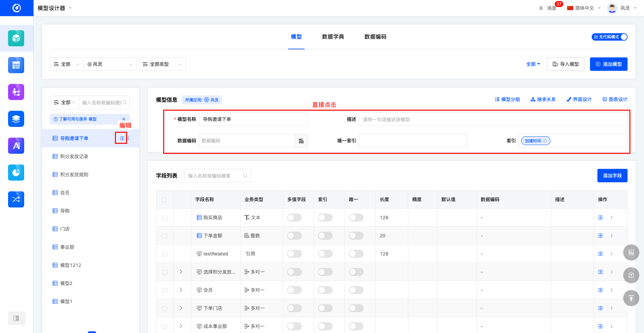Open the purple workflow icon in sidebar
This screenshot has height=333, width=644.
pyautogui.click(x=16, y=92)
